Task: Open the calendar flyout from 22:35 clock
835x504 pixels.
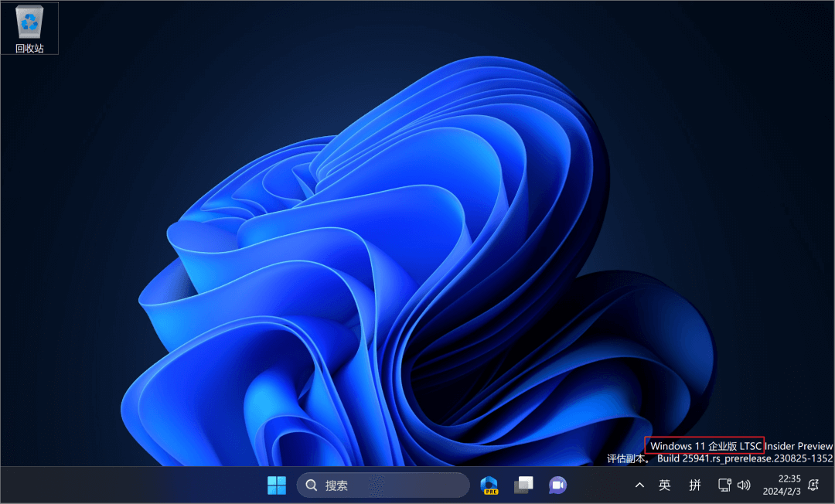Action: click(x=789, y=479)
